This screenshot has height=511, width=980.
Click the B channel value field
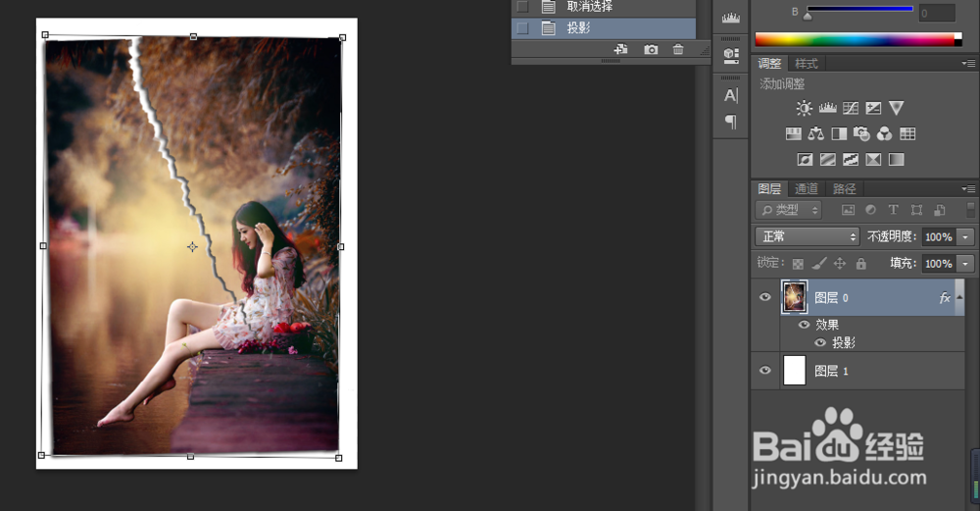click(937, 13)
